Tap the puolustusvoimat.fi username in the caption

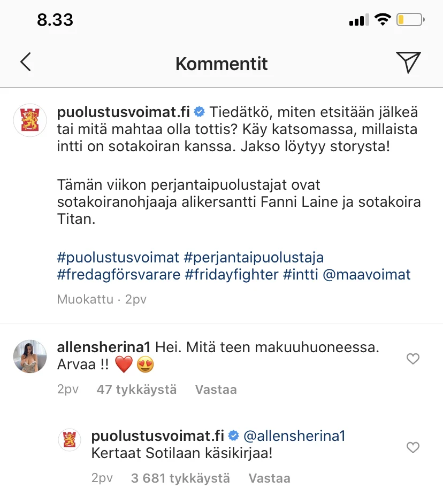point(123,112)
